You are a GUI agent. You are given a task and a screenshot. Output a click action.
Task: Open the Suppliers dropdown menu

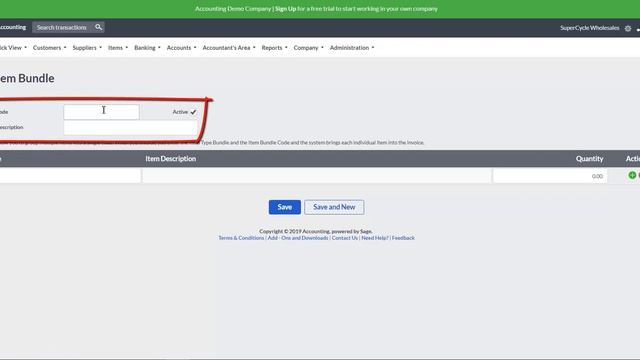(x=87, y=48)
